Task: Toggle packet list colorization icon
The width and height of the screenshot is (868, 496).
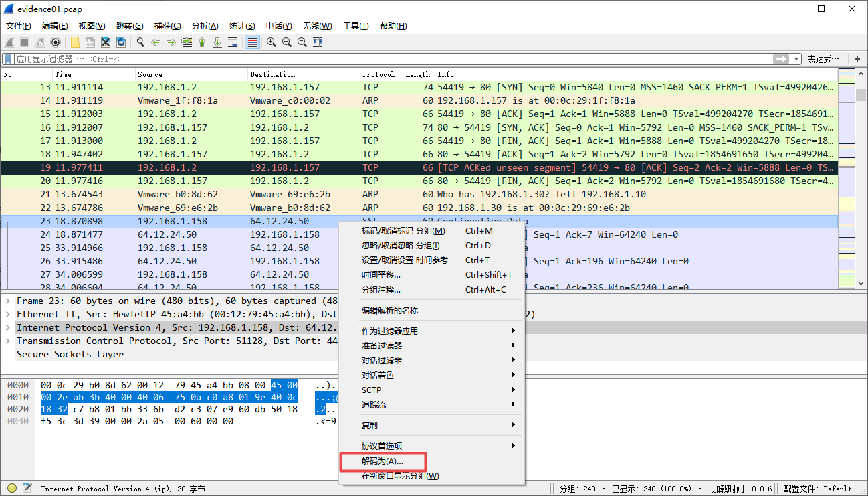Action: 253,42
